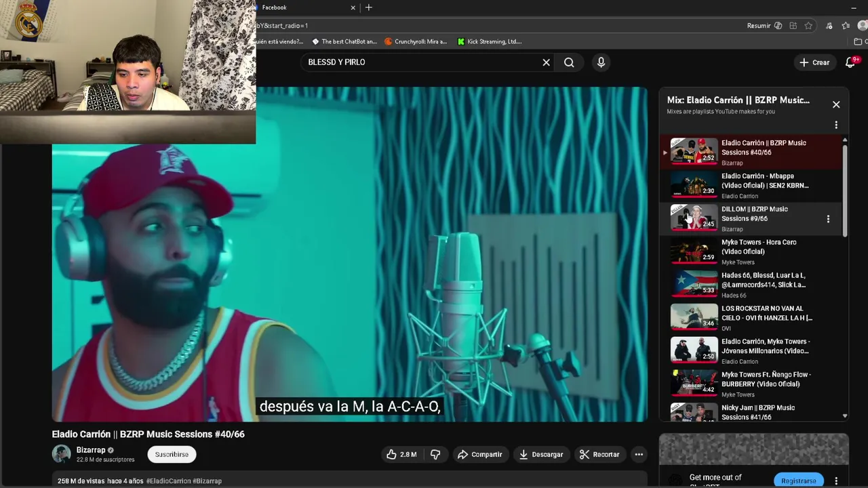Click the Compartir share button
The height and width of the screenshot is (488, 868).
click(479, 454)
